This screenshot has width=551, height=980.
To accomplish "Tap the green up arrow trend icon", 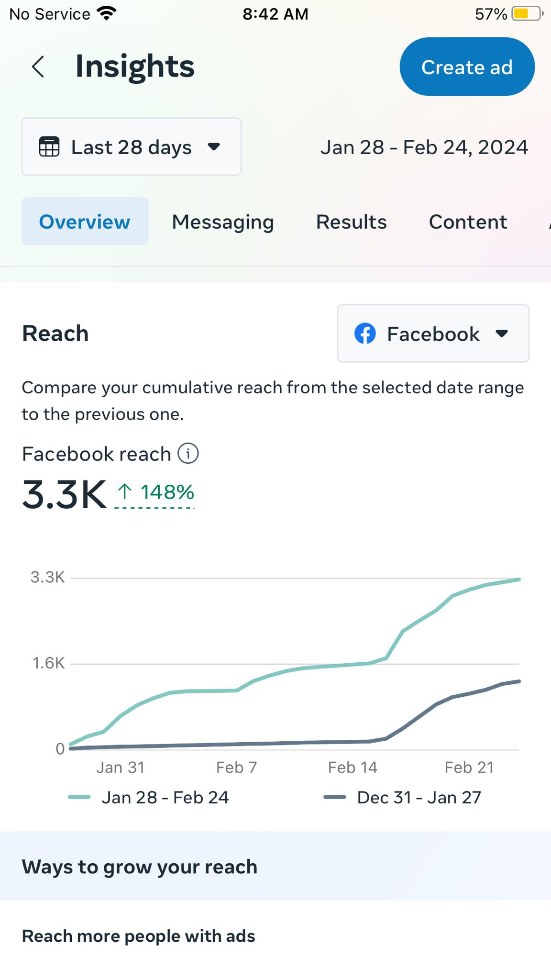I will (125, 491).
